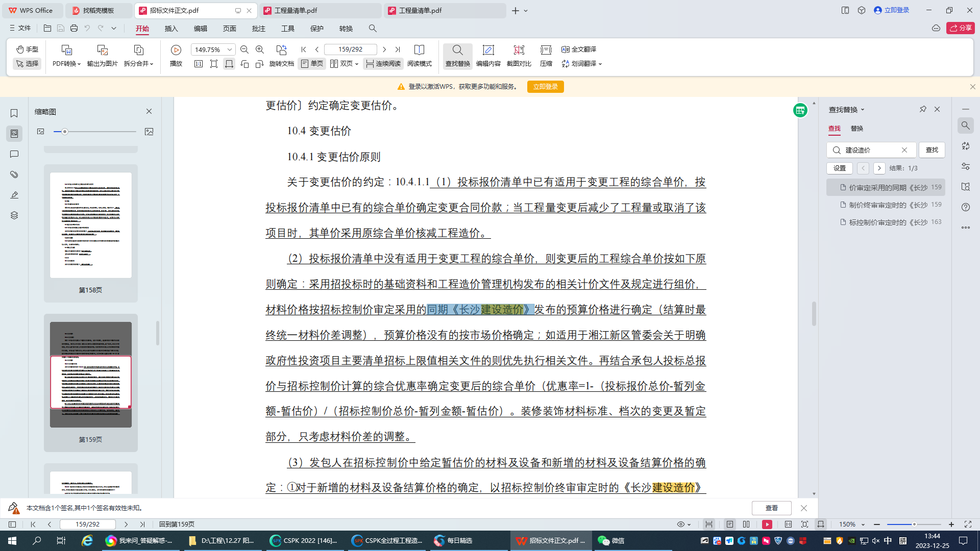This screenshot has width=980, height=551.
Task: Open the 拆分合并 dropdown
Action: click(x=138, y=63)
